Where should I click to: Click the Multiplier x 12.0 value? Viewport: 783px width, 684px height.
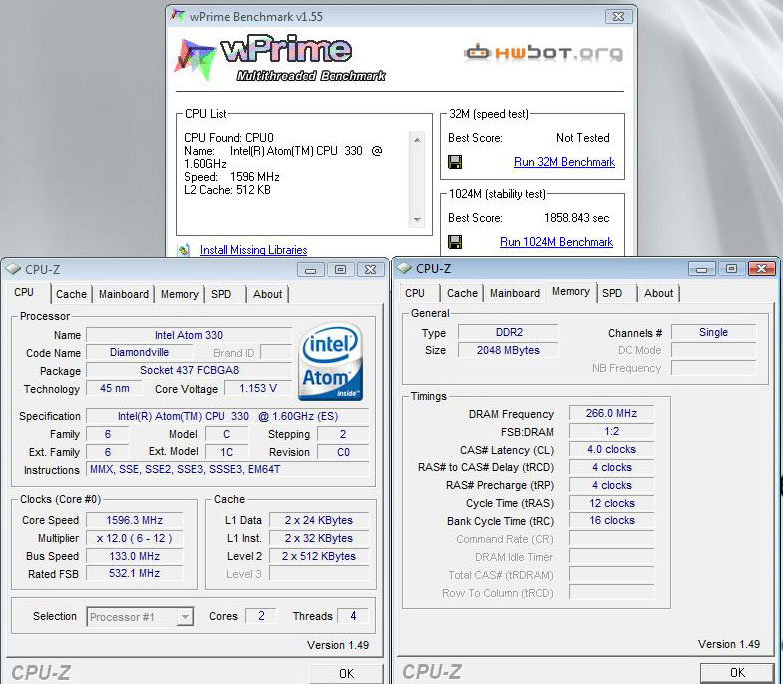coord(135,538)
